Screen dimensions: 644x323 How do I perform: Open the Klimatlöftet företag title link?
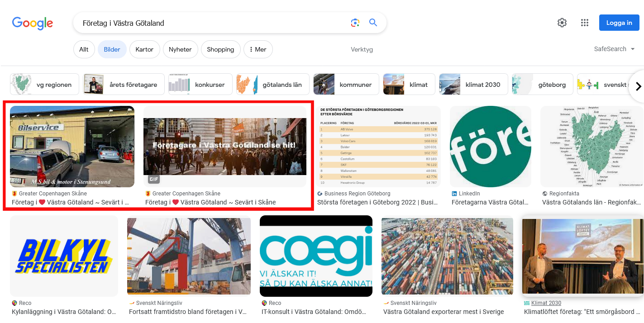[582, 312]
